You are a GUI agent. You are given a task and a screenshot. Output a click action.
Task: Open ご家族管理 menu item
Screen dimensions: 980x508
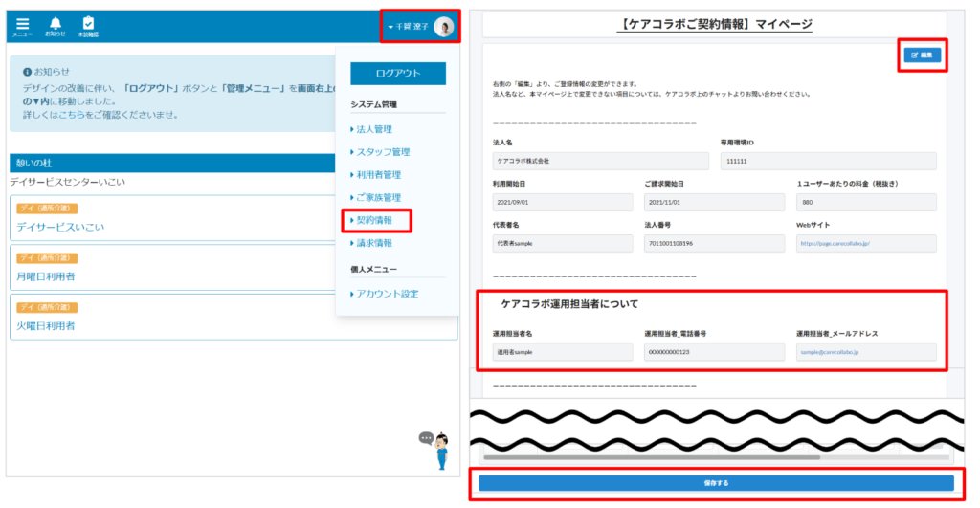378,197
